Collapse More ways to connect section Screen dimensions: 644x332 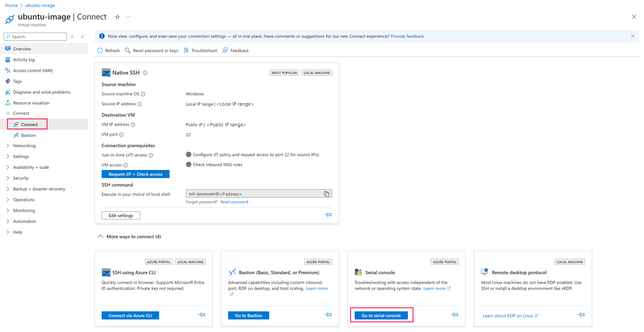101,236
